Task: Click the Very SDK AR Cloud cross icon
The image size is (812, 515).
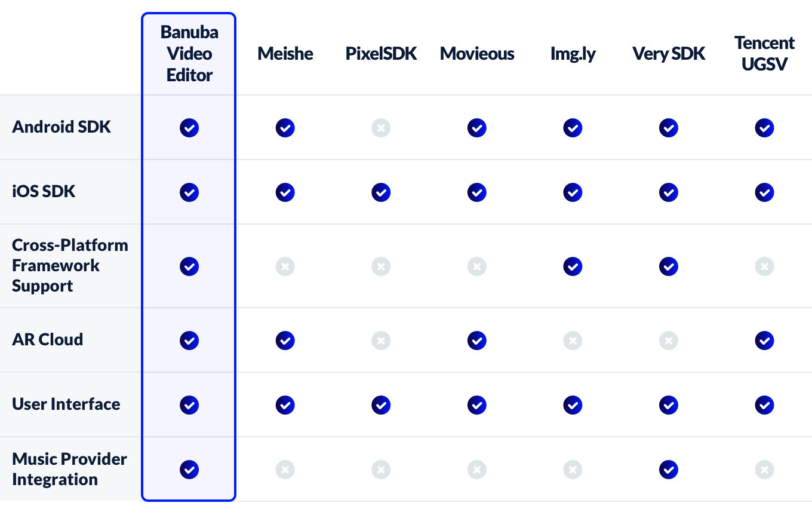Action: tap(669, 341)
